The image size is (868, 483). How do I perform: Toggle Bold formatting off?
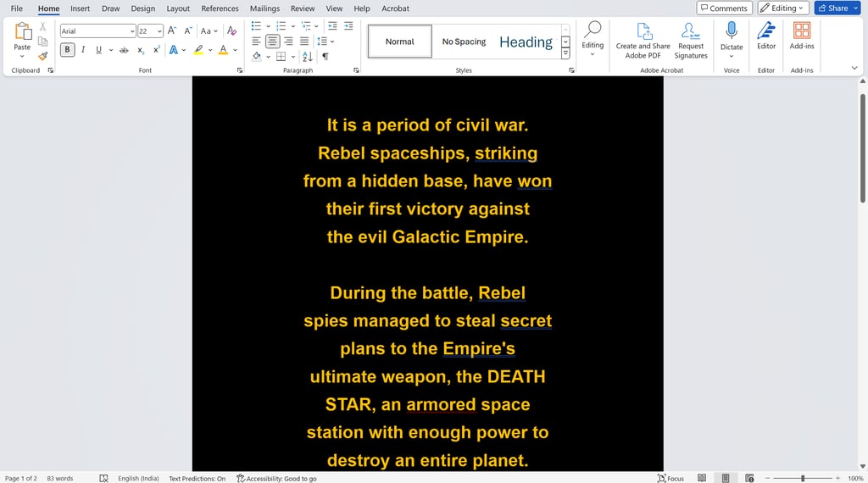pos(67,50)
